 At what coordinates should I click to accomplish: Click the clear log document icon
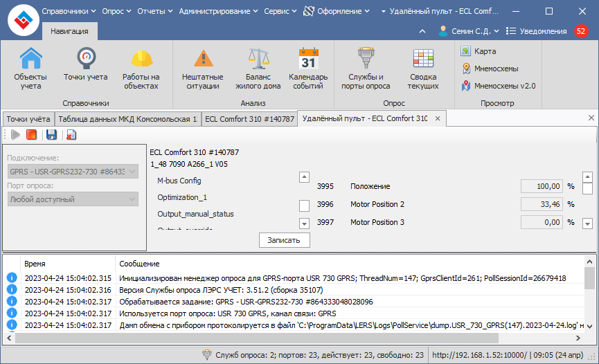71,134
